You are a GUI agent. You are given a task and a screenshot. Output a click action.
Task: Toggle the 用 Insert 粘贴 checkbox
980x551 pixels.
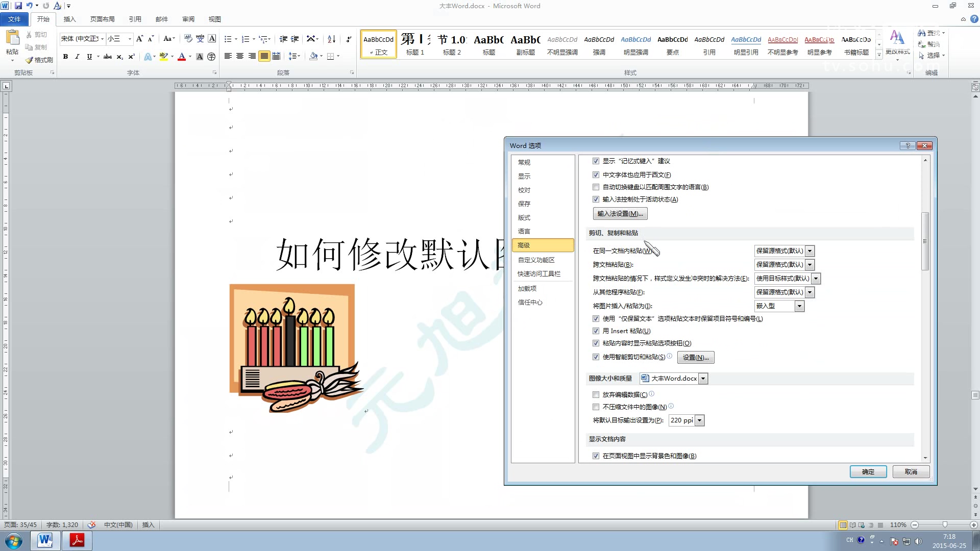[x=596, y=331]
